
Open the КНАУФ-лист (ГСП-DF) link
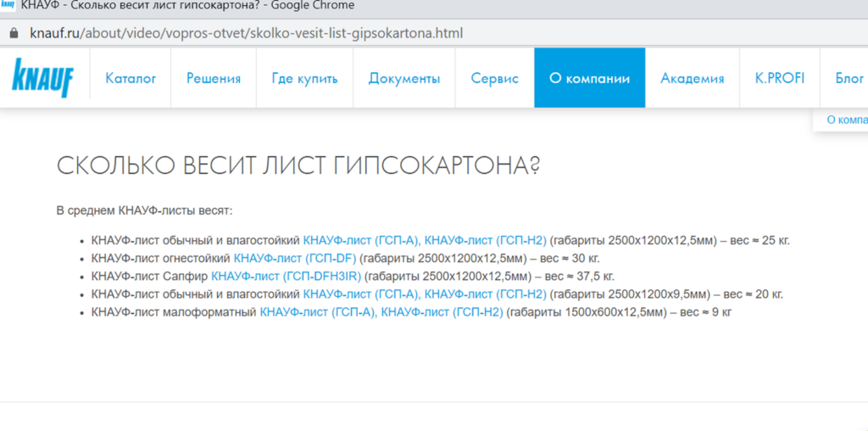(x=295, y=258)
